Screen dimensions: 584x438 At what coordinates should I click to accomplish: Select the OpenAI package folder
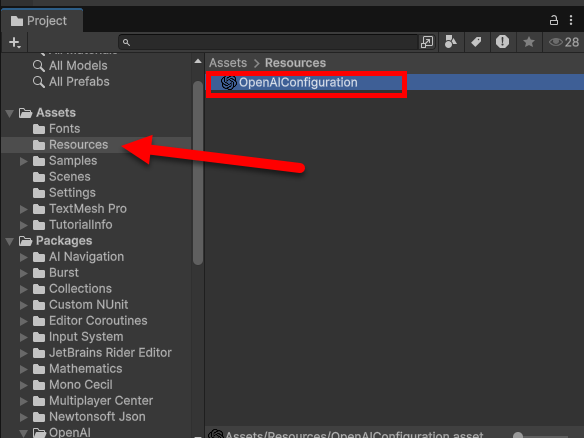pos(62,432)
